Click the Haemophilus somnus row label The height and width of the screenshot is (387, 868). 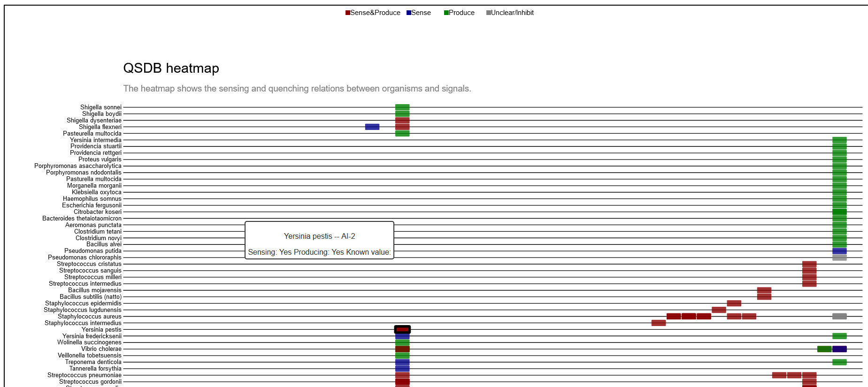(x=92, y=199)
